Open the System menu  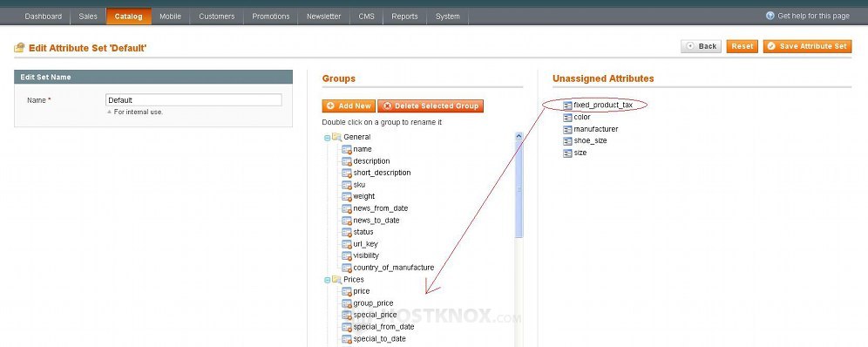click(447, 17)
